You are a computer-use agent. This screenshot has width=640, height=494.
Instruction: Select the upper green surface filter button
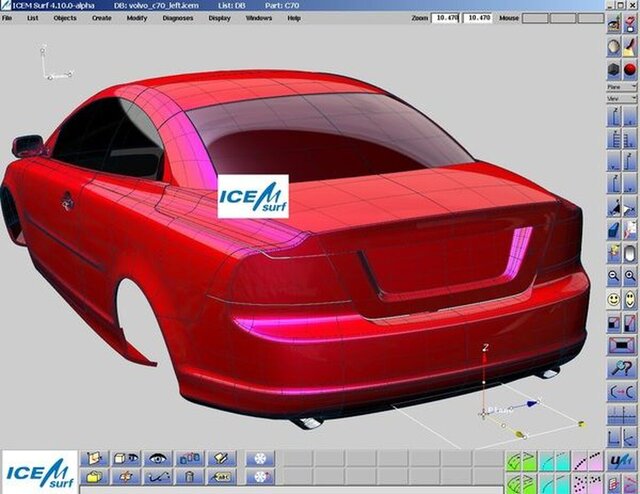pos(521,461)
